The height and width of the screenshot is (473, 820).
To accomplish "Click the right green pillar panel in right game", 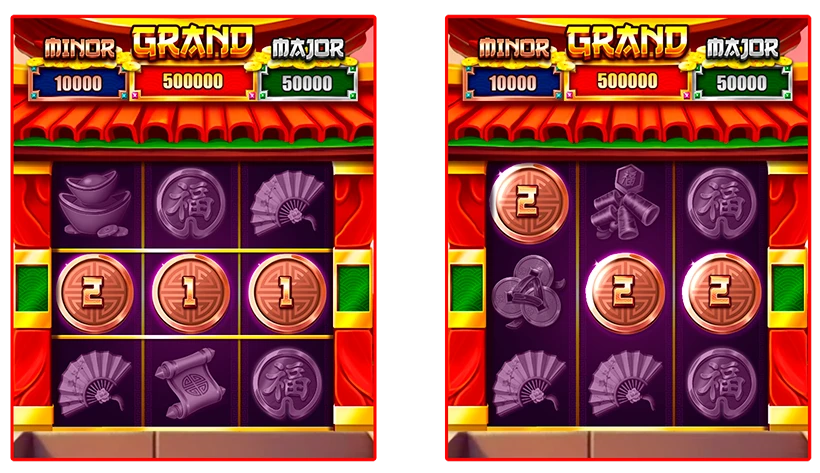I will coord(787,287).
